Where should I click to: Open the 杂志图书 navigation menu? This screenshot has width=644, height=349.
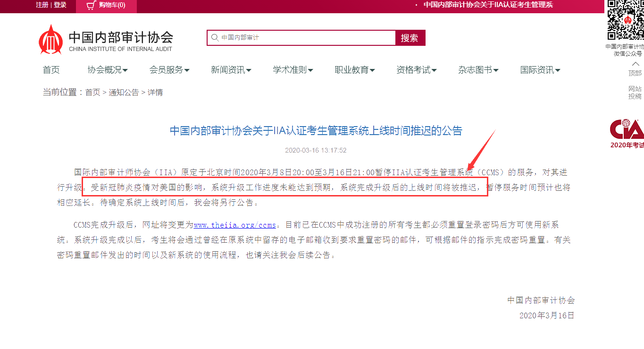click(x=478, y=70)
